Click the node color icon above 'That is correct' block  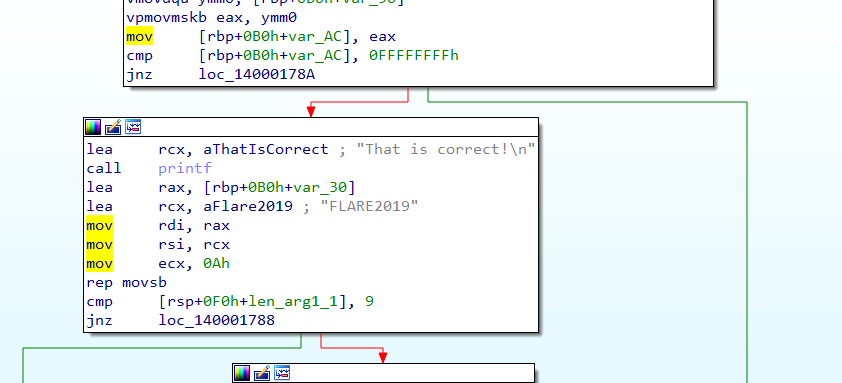pyautogui.click(x=93, y=127)
